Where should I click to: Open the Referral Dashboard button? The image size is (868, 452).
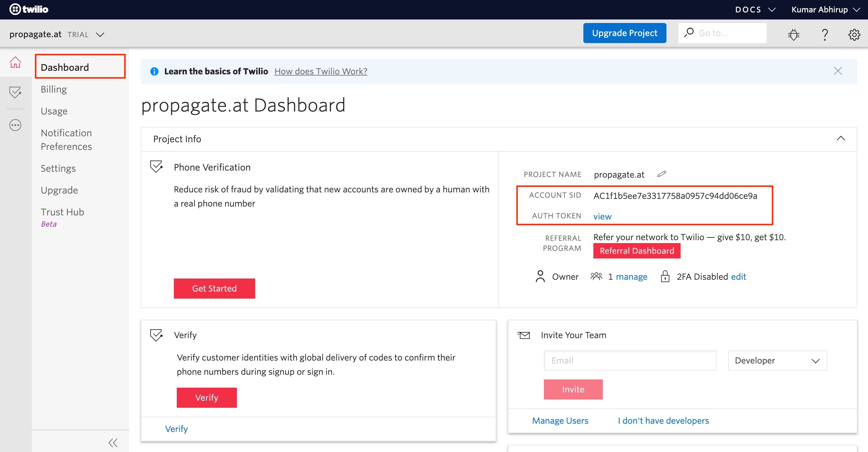coord(636,251)
